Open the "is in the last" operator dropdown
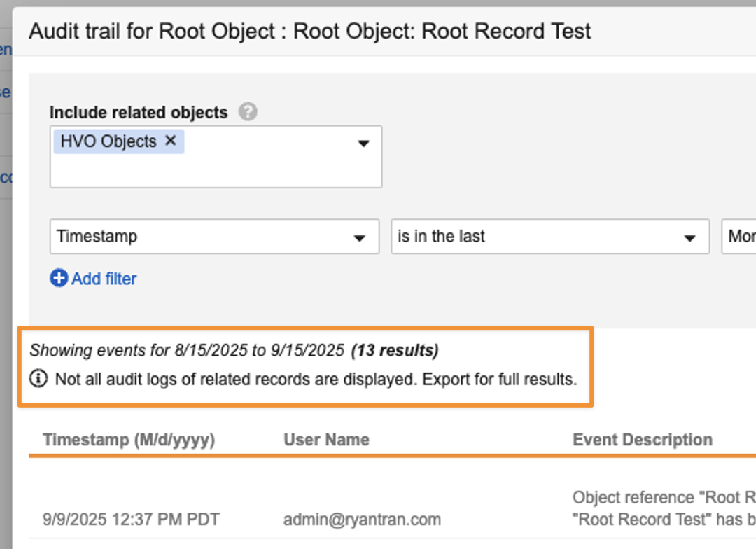 coord(549,237)
